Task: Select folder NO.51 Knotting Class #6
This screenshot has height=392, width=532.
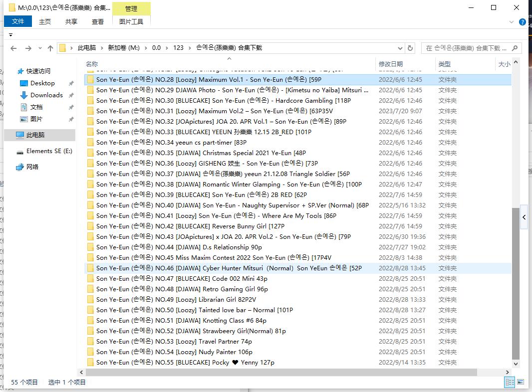Action: pos(297,321)
